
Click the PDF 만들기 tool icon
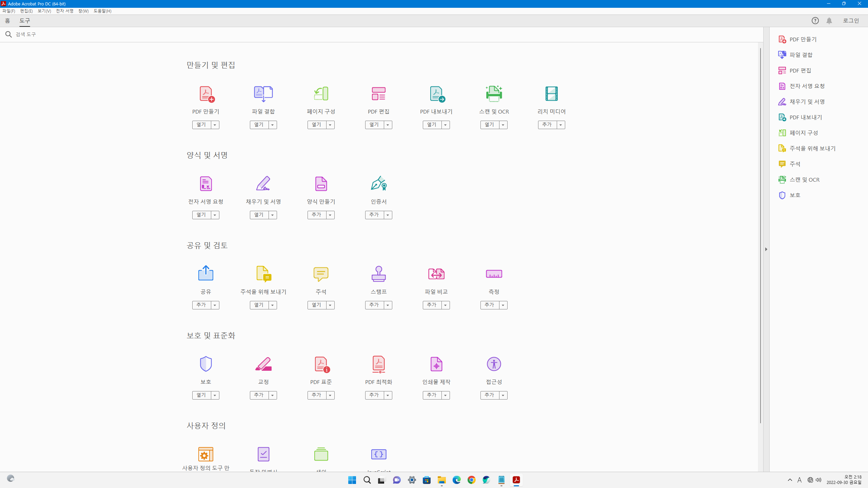pos(206,94)
